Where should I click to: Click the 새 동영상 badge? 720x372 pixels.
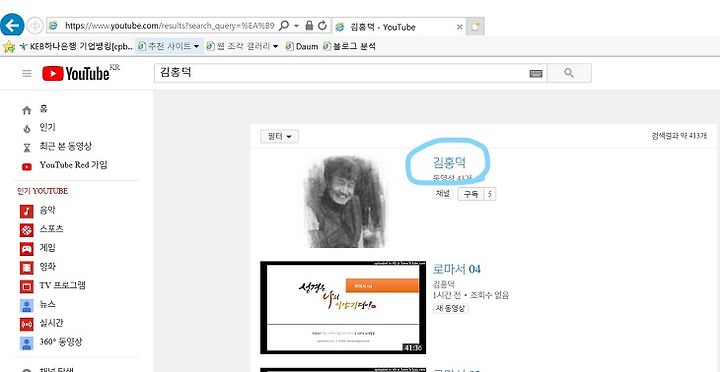[450, 308]
